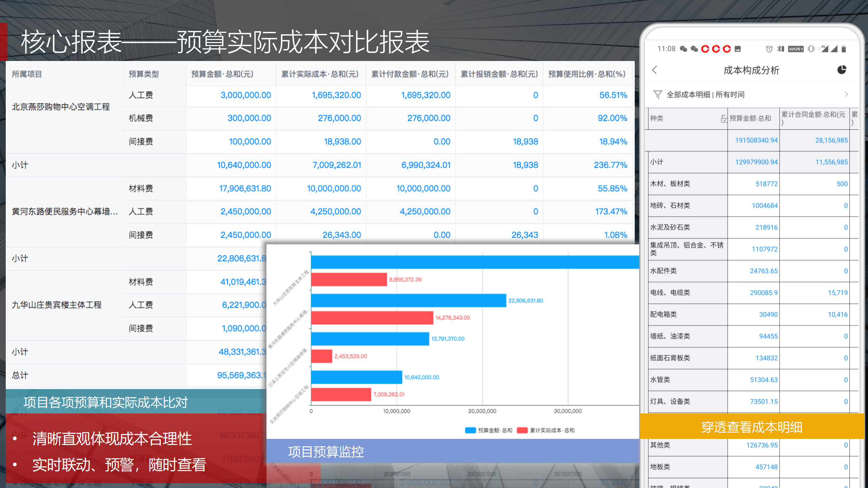Image resolution: width=868 pixels, height=488 pixels.
Task: Tap the back arrow in the phone header
Action: coord(655,70)
